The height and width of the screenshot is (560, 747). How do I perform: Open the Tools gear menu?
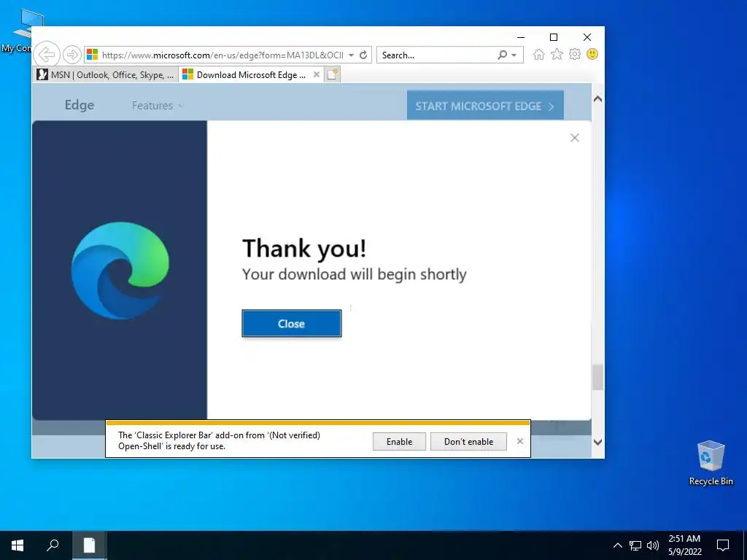pyautogui.click(x=575, y=54)
